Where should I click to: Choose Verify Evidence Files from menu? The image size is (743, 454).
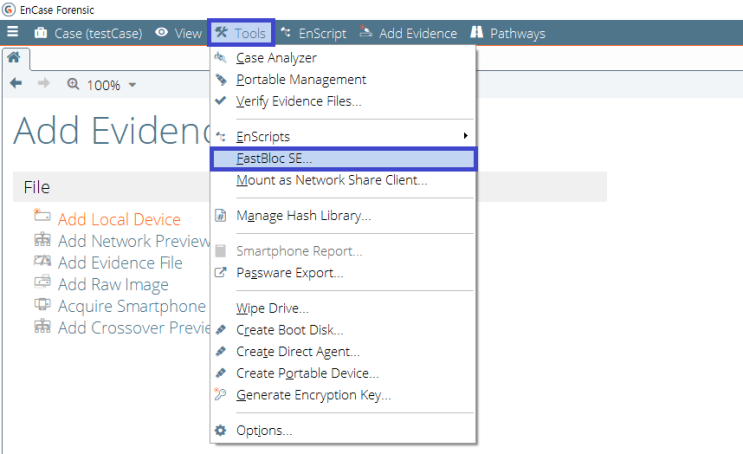299,101
